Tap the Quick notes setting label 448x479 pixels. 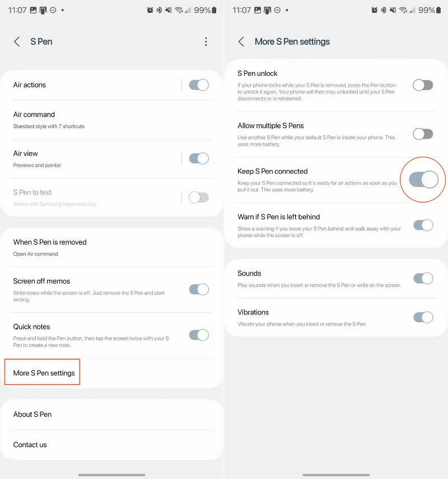32,327
